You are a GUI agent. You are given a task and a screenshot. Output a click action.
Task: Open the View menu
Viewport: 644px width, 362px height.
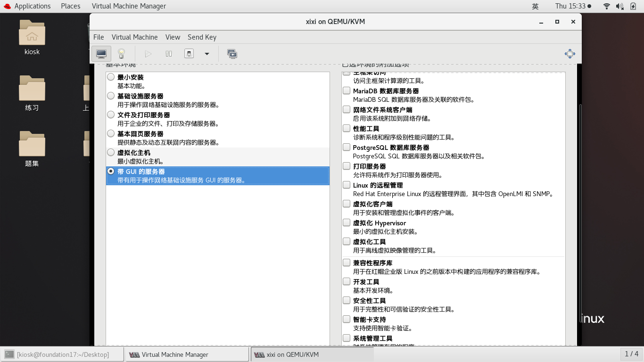pos(173,37)
